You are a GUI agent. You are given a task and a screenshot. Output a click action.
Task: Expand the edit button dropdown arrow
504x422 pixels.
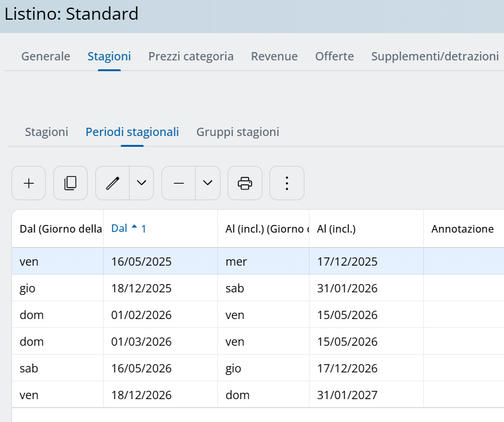click(x=142, y=183)
